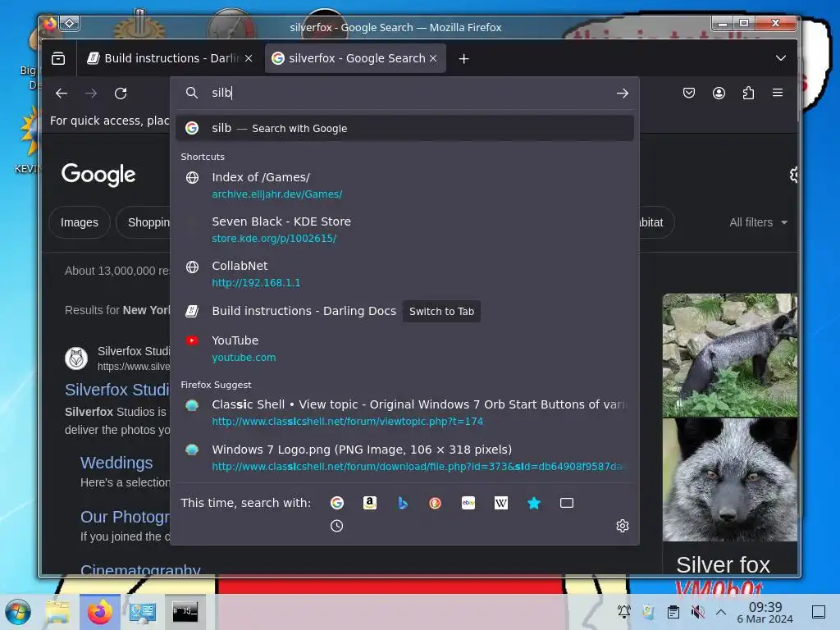The height and width of the screenshot is (630, 840).
Task: Search this time with eBay icon
Action: point(468,503)
